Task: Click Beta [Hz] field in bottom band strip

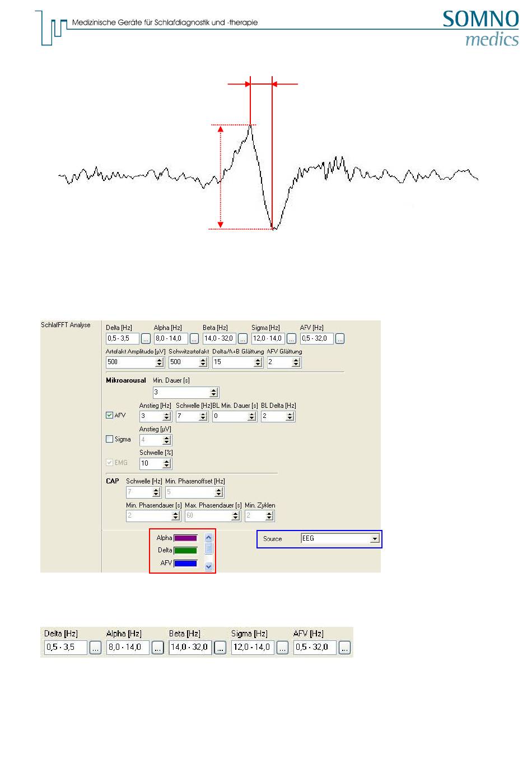Action: click(190, 648)
